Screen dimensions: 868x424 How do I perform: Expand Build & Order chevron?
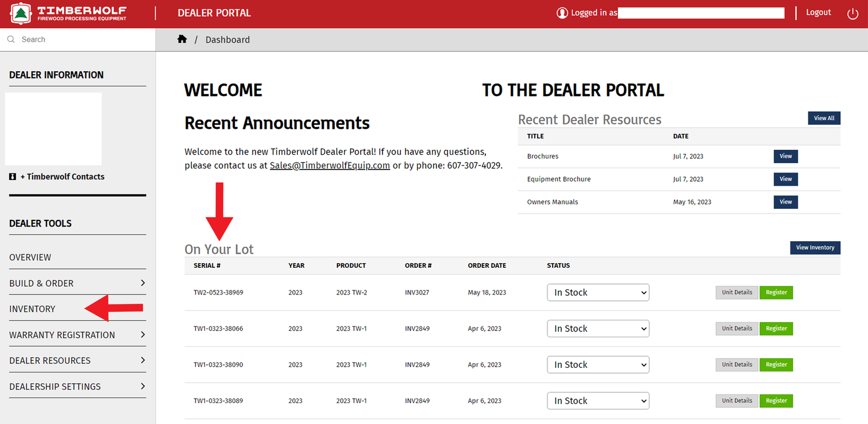(142, 283)
